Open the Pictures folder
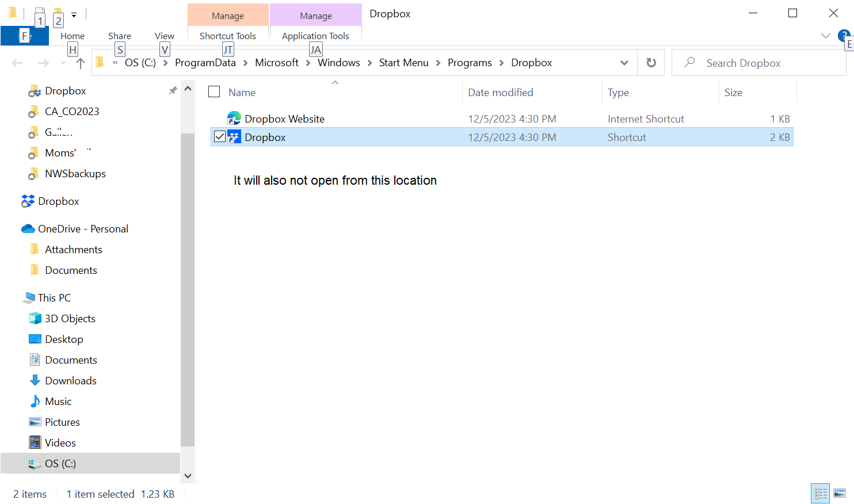The width and height of the screenshot is (854, 504). tap(62, 422)
